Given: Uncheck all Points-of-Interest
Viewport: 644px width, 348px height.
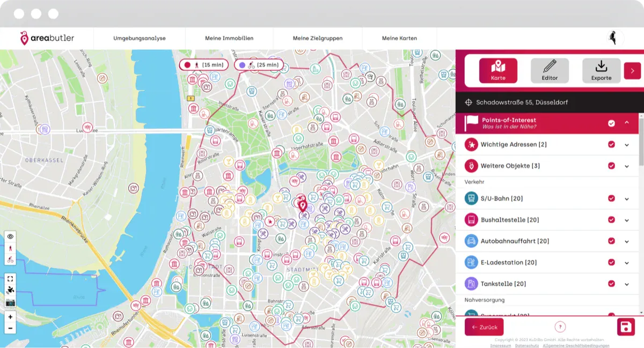Looking at the screenshot, I should [611, 123].
